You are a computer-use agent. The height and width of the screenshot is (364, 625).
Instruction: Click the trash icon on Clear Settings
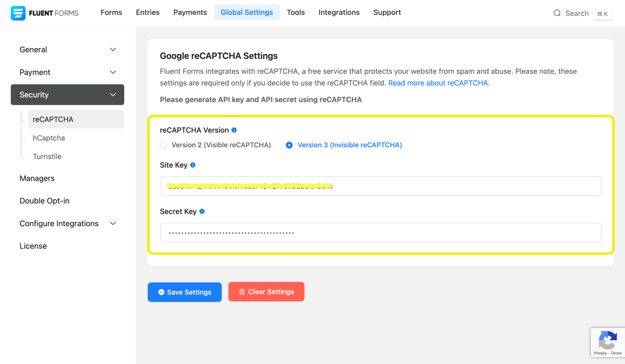click(x=242, y=292)
